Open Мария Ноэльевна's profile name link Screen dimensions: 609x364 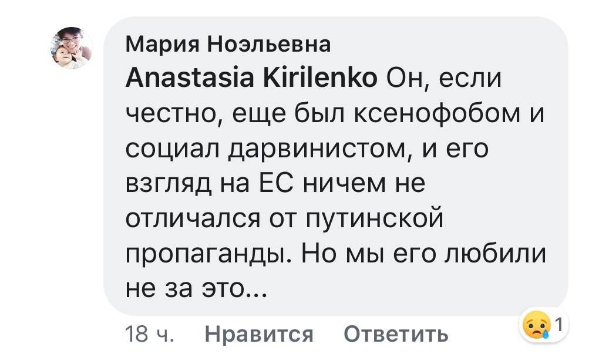[x=228, y=44]
